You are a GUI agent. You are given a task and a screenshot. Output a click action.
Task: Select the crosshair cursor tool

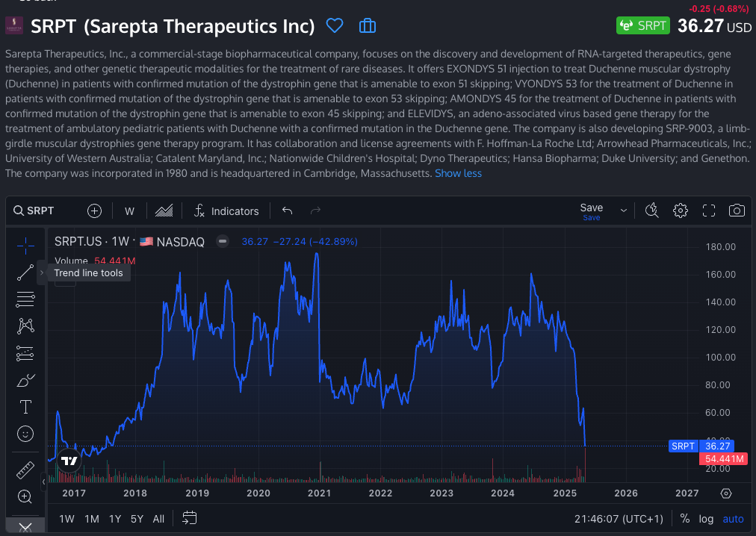pyautogui.click(x=25, y=246)
